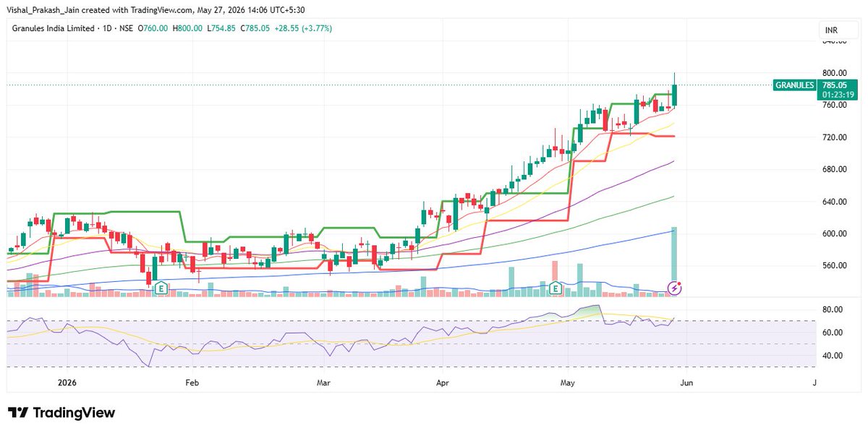Click the TradingView logo at bottom left
The height and width of the screenshot is (433, 868).
tap(61, 413)
